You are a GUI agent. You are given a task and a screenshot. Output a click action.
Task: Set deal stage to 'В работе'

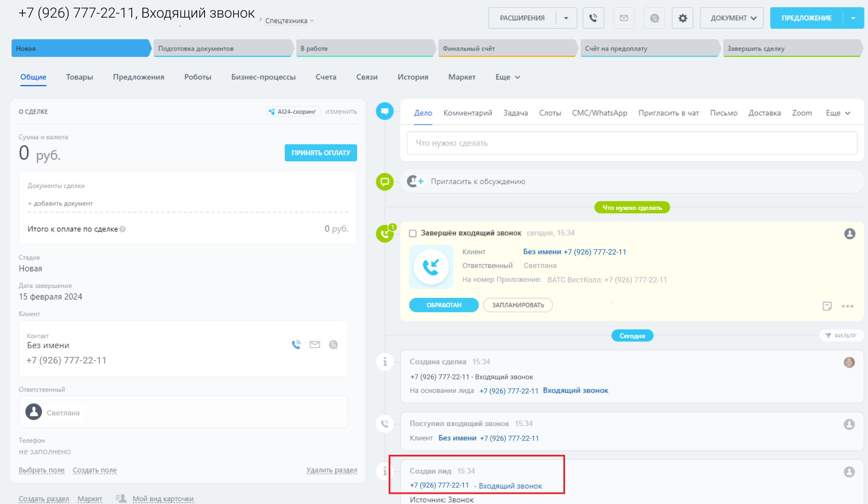(x=365, y=48)
